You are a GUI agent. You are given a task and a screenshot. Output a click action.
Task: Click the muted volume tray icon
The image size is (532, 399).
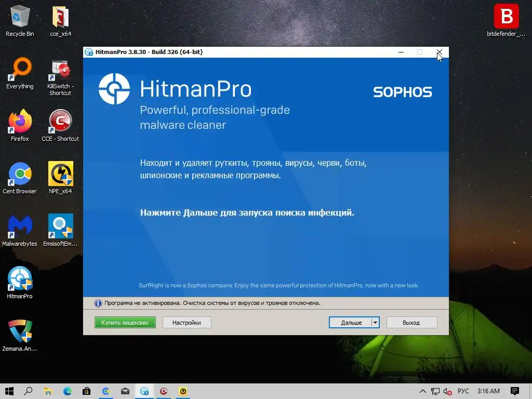(x=447, y=391)
